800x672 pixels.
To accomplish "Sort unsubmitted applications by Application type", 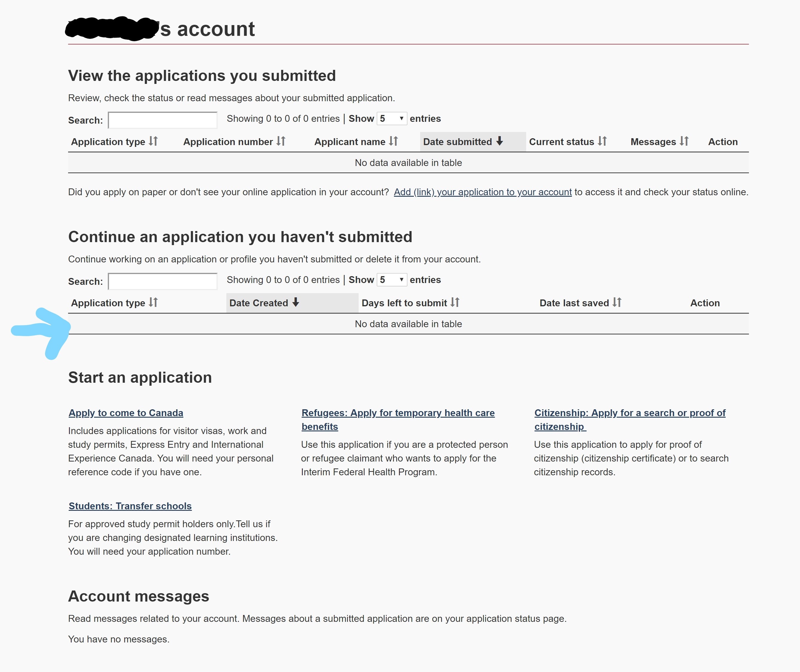I will point(114,303).
